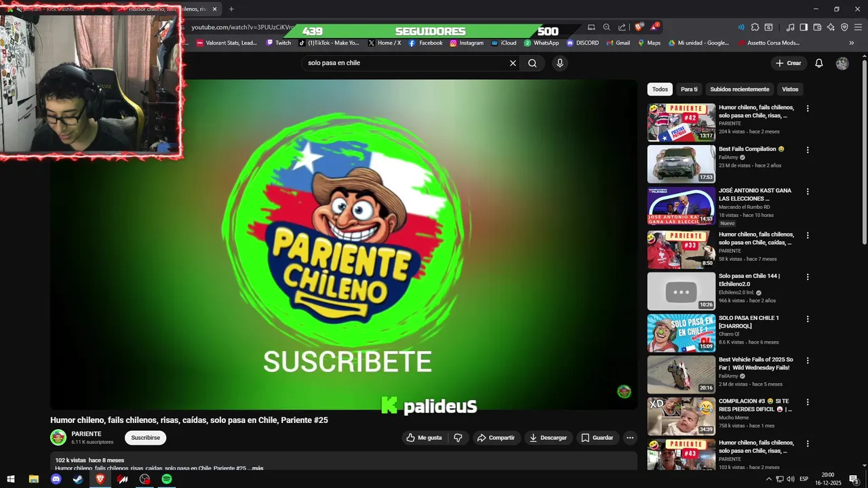Select the Todos filter chip

coord(660,89)
